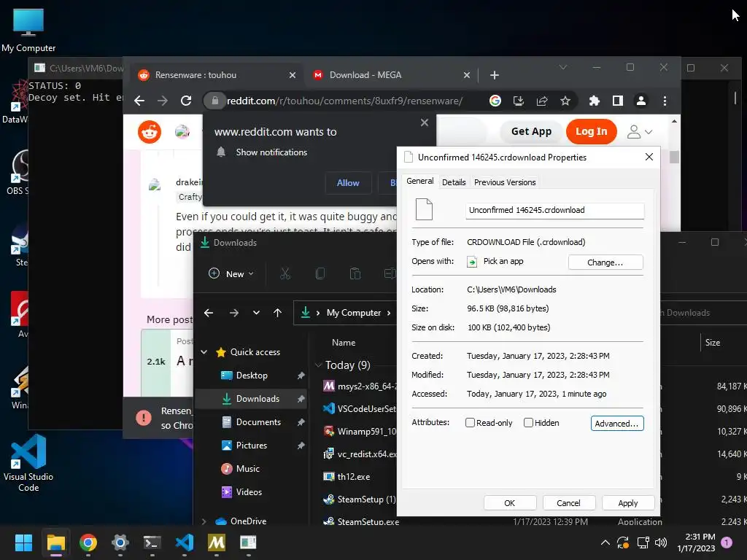Go back in the Chrome browser
Screen dimensions: 747x560
point(139,101)
